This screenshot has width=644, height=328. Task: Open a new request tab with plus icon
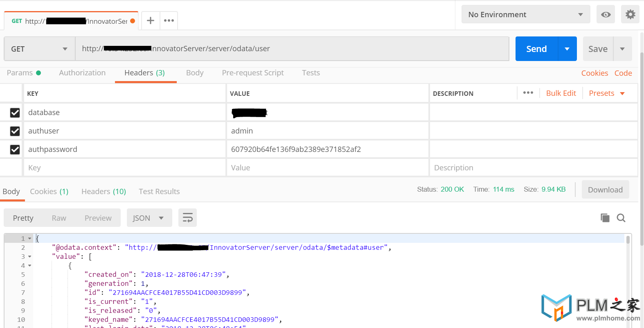151,20
